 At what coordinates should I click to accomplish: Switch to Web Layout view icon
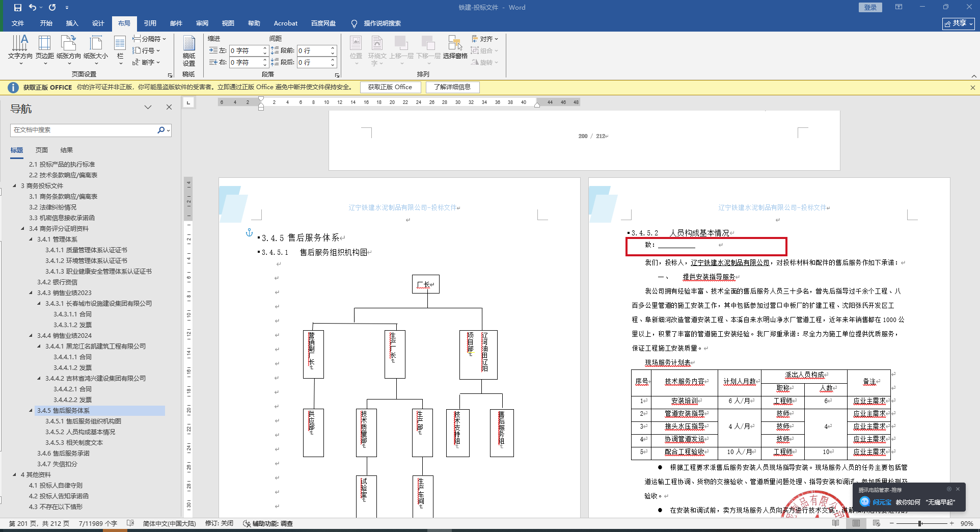click(x=877, y=523)
